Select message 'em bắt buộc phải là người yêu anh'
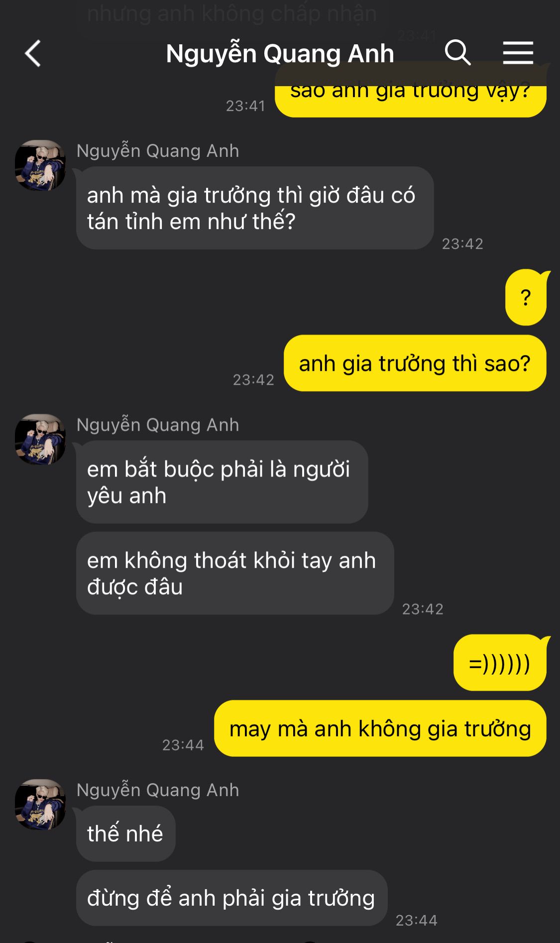 (222, 482)
